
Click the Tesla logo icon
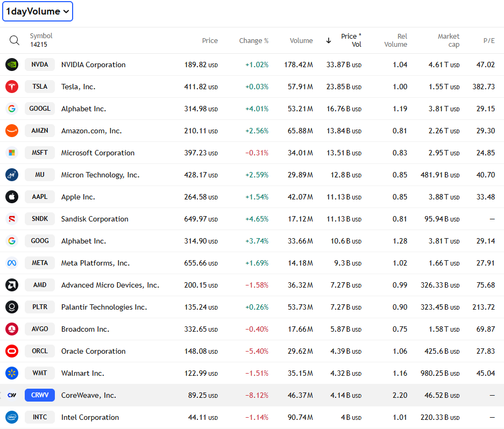click(12, 87)
